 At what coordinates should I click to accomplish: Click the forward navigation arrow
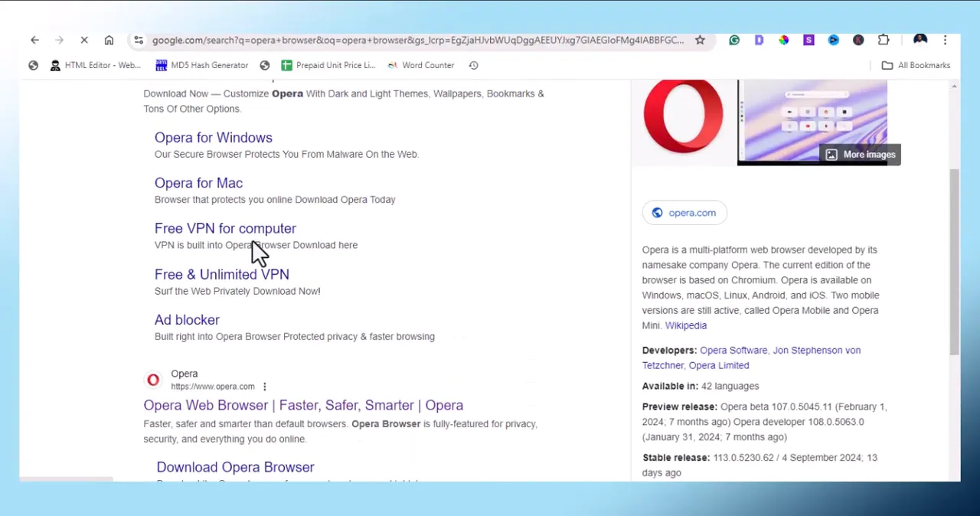click(60, 40)
